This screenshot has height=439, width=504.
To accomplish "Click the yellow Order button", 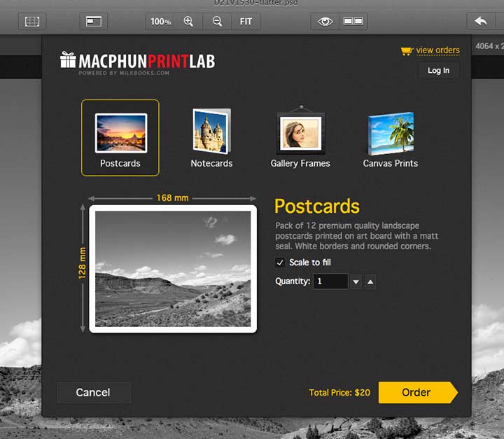I will pos(418,392).
